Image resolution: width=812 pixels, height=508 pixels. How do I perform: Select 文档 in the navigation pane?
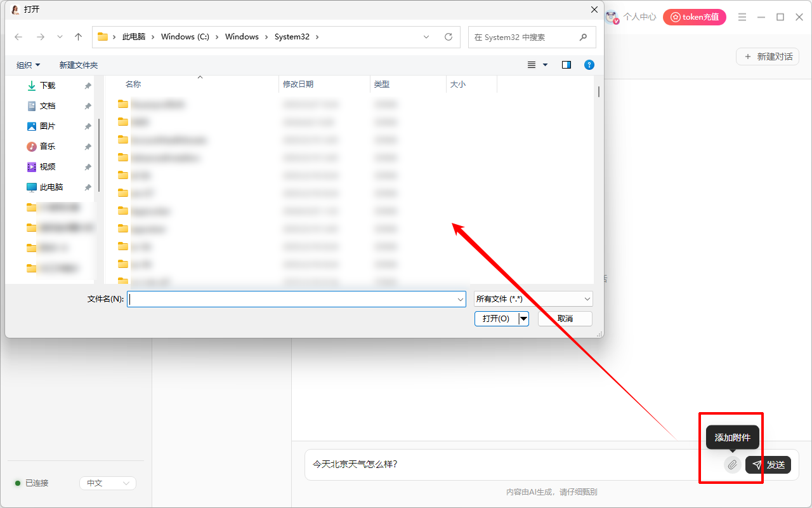point(48,106)
